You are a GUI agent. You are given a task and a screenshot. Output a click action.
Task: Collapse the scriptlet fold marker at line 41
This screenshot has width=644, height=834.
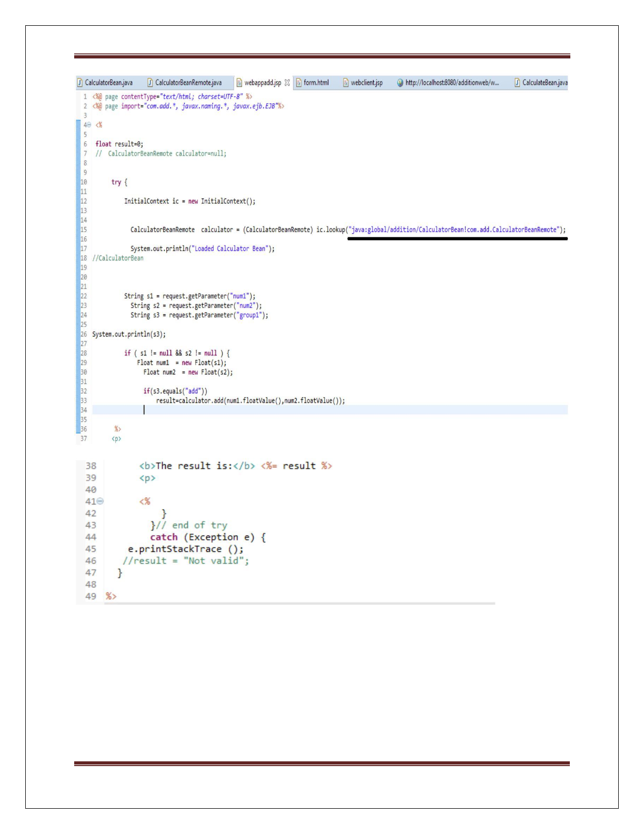pyautogui.click(x=100, y=501)
